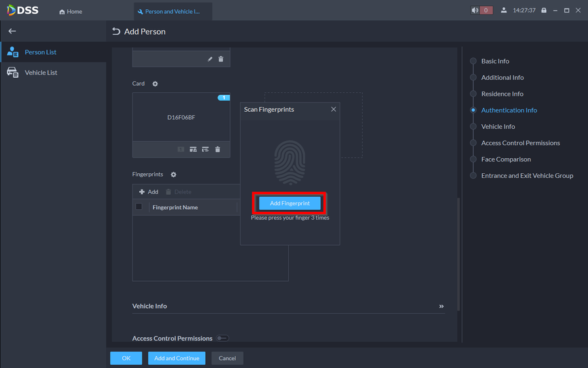The height and width of the screenshot is (368, 588).
Task: Click the return arrow beside Add Person
Action: click(x=116, y=31)
